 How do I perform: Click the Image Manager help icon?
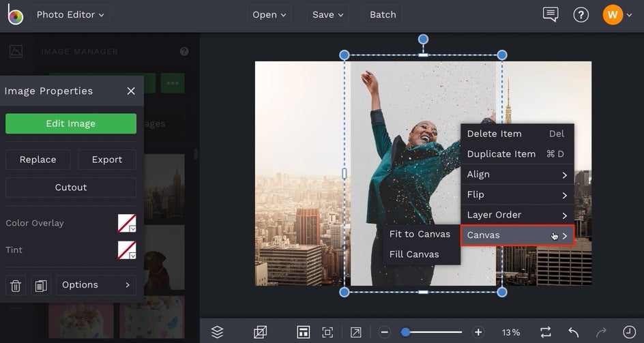tap(184, 51)
